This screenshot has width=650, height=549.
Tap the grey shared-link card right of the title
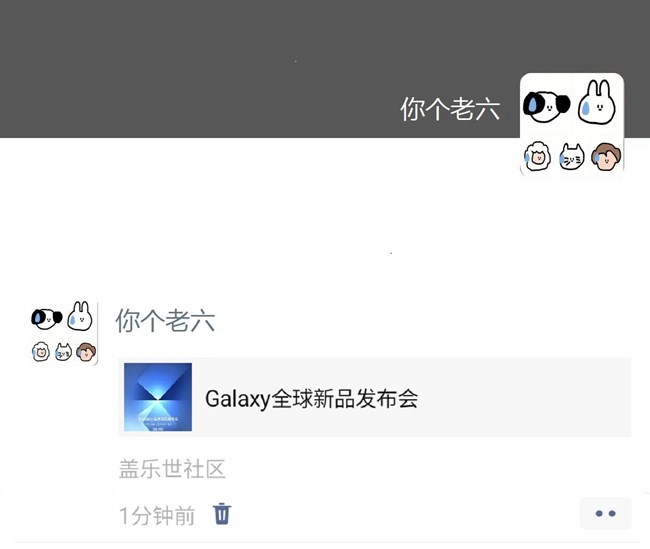tap(524, 397)
